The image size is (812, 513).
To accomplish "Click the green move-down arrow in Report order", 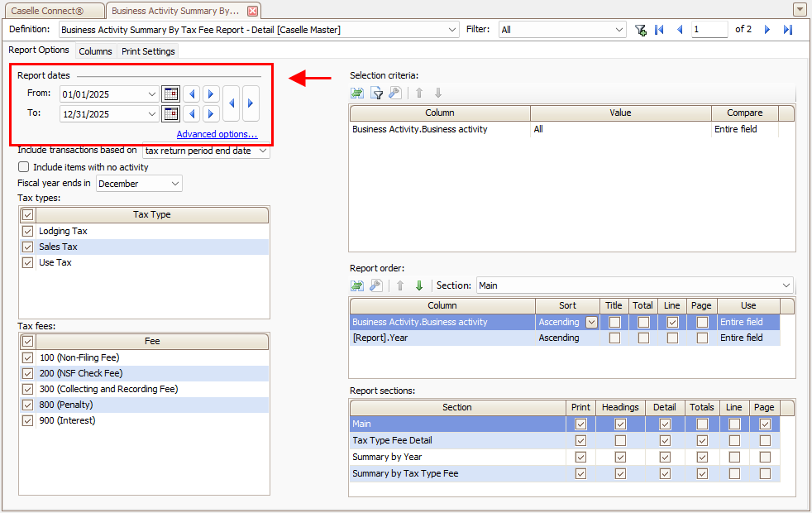I will coord(419,285).
